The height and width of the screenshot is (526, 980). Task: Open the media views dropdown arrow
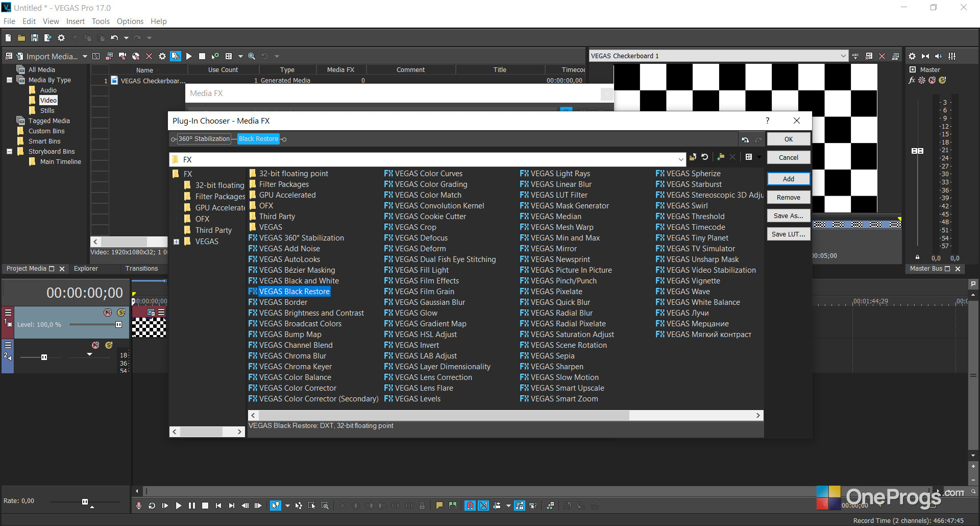click(240, 56)
